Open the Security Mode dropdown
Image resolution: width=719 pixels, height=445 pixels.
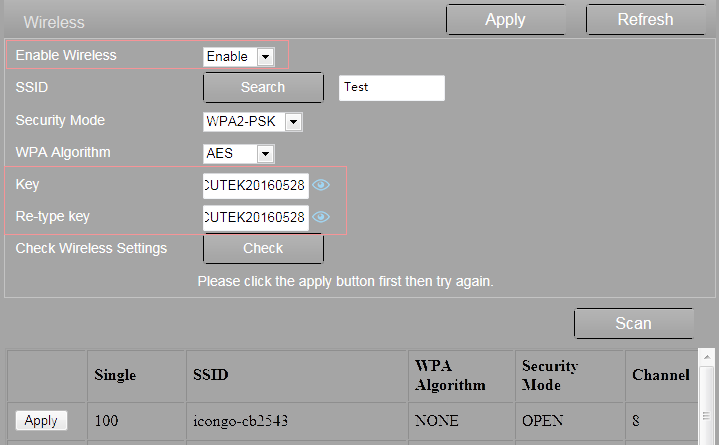(253, 122)
